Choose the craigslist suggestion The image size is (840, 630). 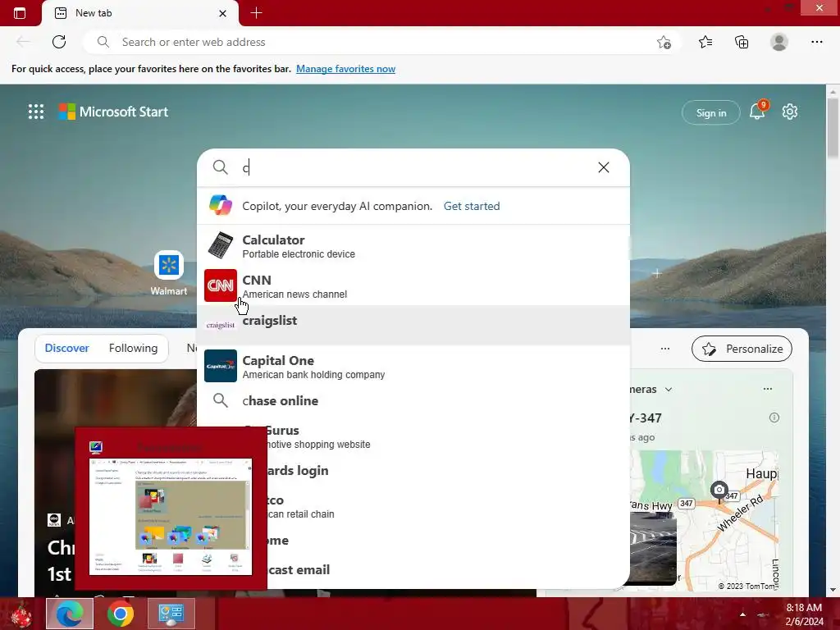[x=413, y=325]
